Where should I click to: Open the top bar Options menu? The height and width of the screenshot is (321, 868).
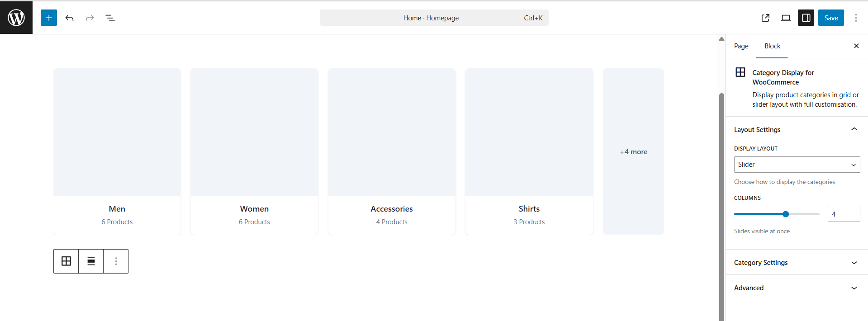[x=856, y=18]
